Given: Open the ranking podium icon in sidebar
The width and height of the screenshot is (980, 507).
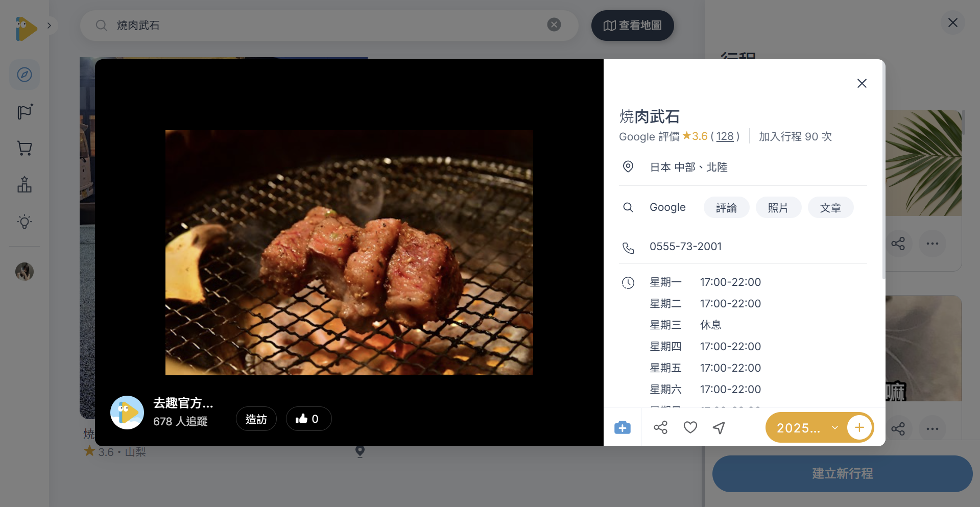Looking at the screenshot, I should pyautogui.click(x=24, y=185).
